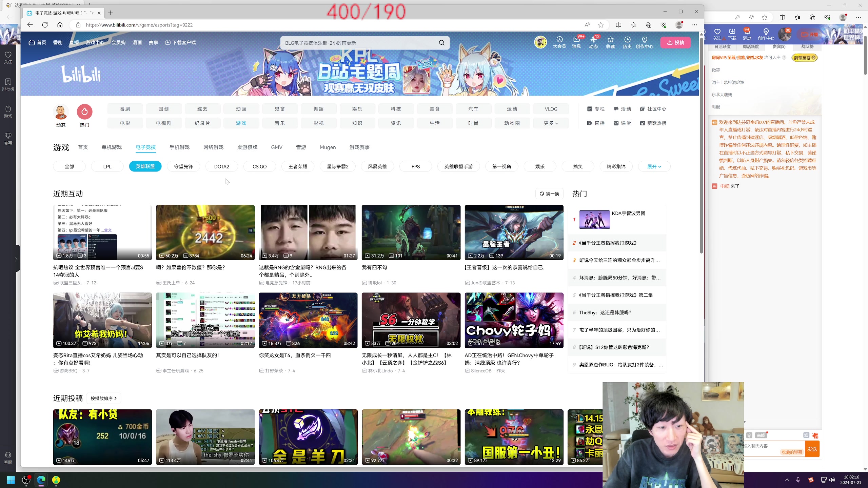This screenshot has width=868, height=488.
Task: Open 赛事 trophy icon in left sidebar
Action: point(8,139)
